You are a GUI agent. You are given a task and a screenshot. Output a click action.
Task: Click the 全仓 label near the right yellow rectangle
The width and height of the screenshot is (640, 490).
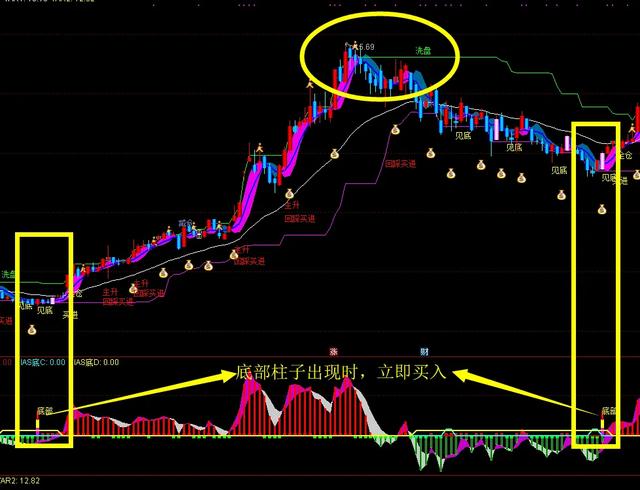(625, 155)
